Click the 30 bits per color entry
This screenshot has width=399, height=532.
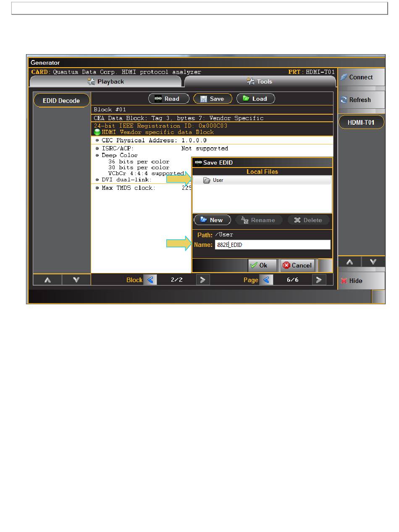(x=139, y=168)
